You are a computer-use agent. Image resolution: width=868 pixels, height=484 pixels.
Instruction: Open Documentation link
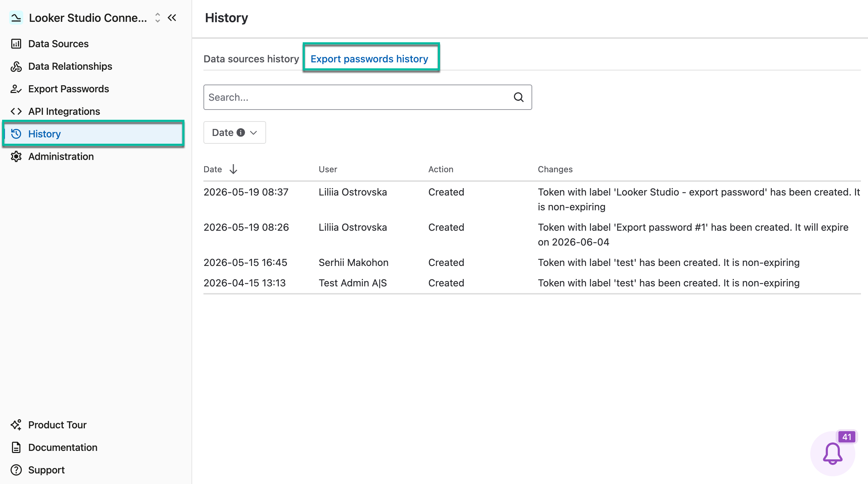(63, 447)
